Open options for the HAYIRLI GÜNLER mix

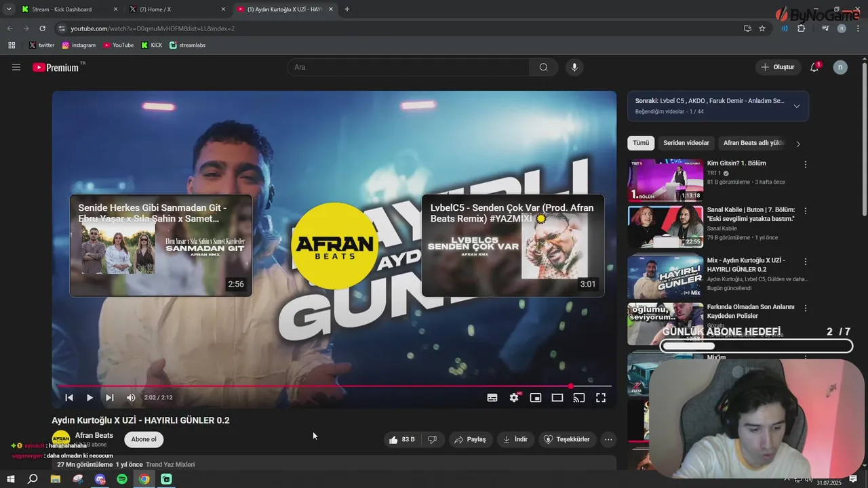click(806, 262)
